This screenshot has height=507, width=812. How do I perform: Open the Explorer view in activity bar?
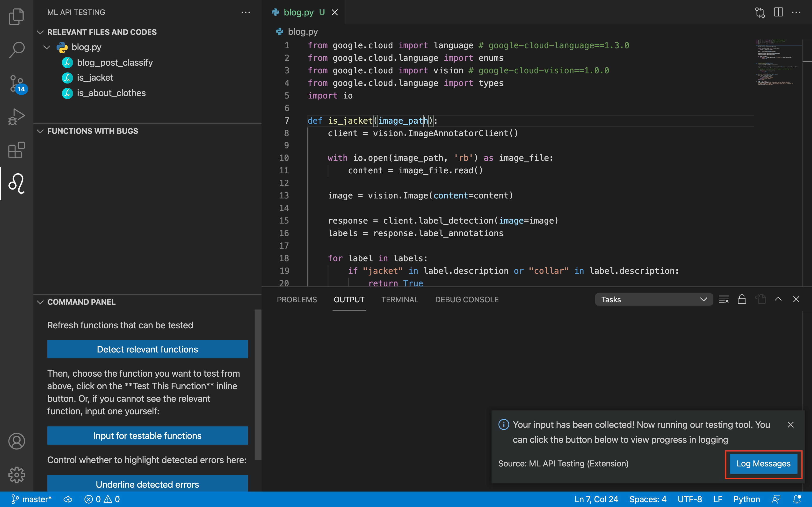(x=16, y=16)
